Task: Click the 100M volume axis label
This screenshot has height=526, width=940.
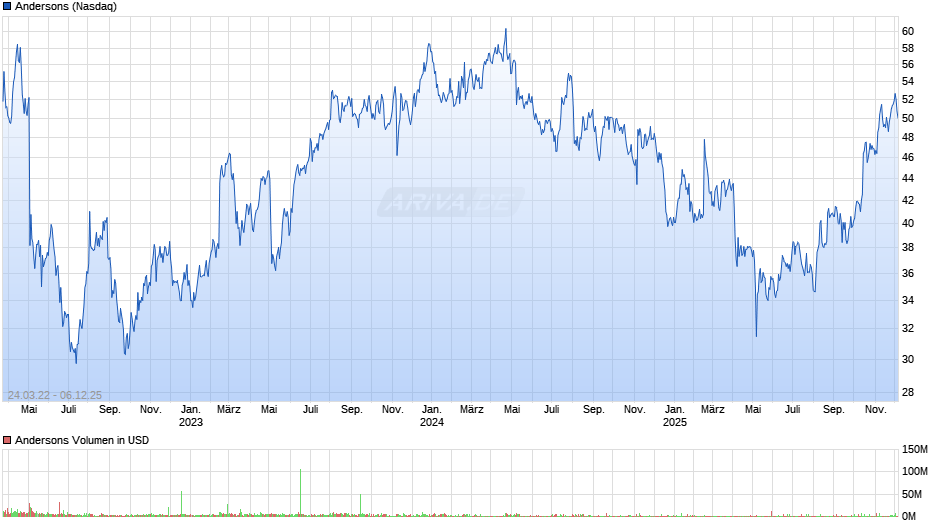Action: coord(915,471)
